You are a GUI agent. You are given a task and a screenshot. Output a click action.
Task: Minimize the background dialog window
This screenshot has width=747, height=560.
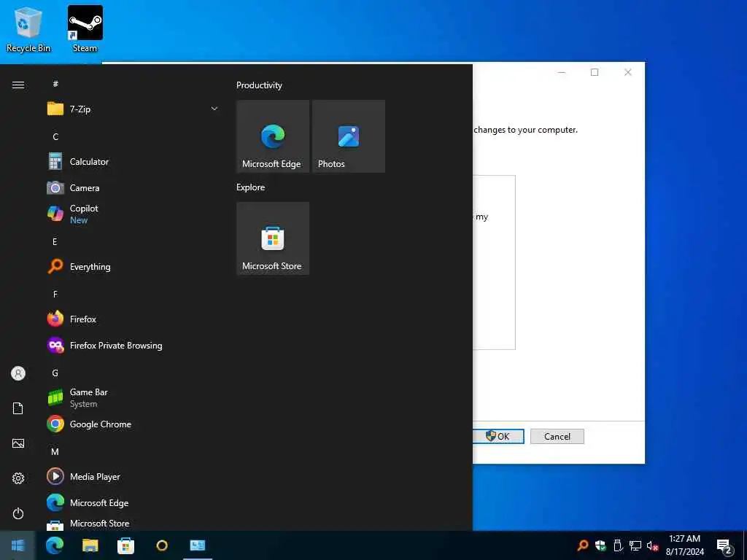click(x=562, y=72)
